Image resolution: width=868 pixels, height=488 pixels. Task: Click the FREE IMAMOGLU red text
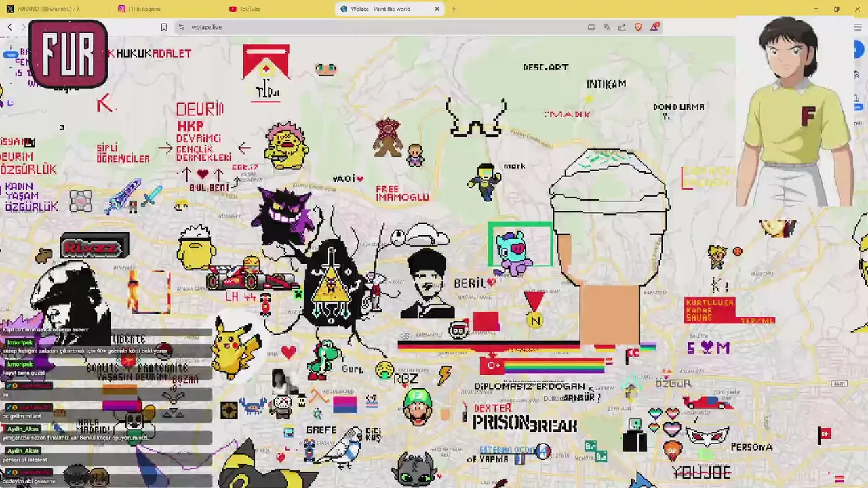point(402,192)
